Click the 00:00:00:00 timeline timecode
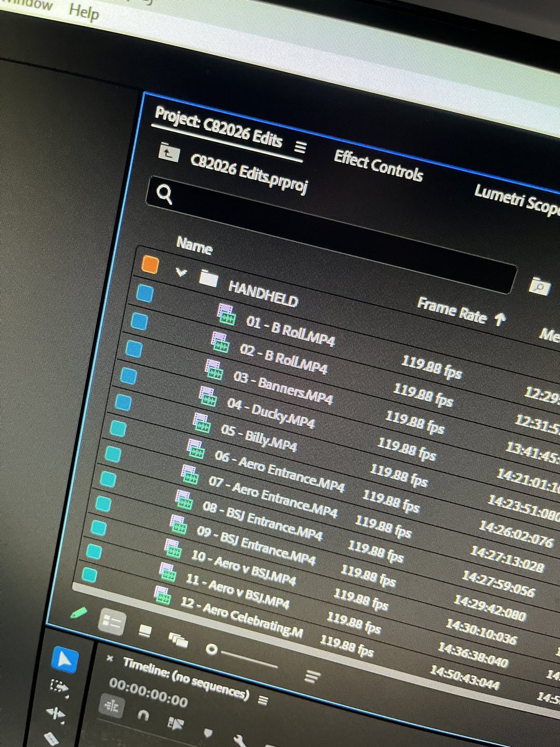Viewport: 560px width, 747px height. [148, 692]
